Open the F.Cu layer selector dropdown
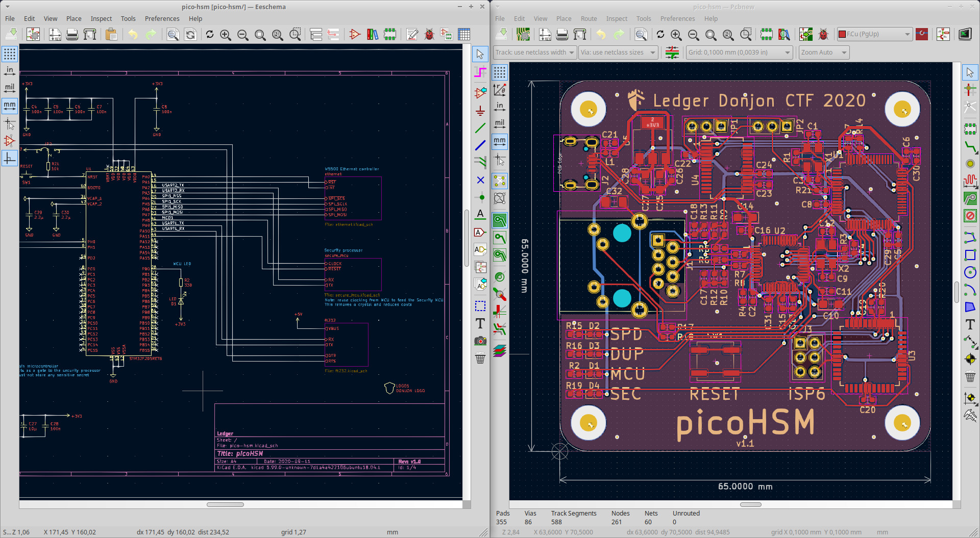This screenshot has width=980, height=538. click(x=874, y=35)
